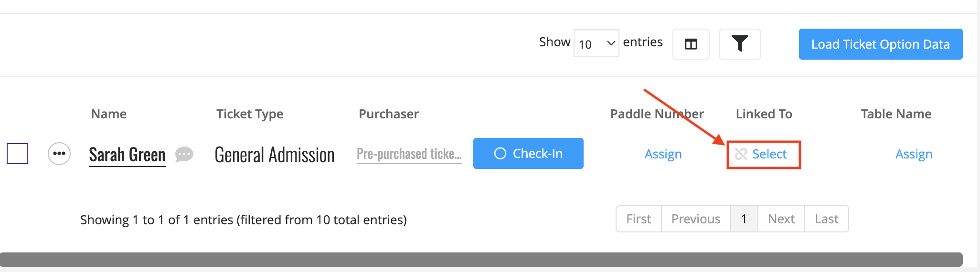The height and width of the screenshot is (272, 980).
Task: Open the filter funnel icon
Action: coord(740,44)
